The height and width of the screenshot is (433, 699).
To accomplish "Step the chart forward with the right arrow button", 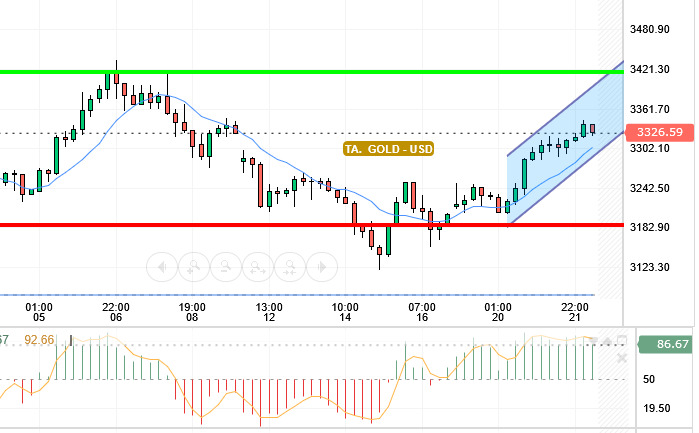I will point(321,267).
